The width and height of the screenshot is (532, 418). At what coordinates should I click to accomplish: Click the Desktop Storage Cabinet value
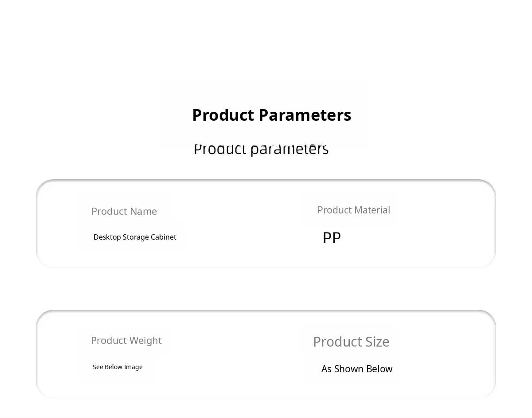[x=135, y=237]
